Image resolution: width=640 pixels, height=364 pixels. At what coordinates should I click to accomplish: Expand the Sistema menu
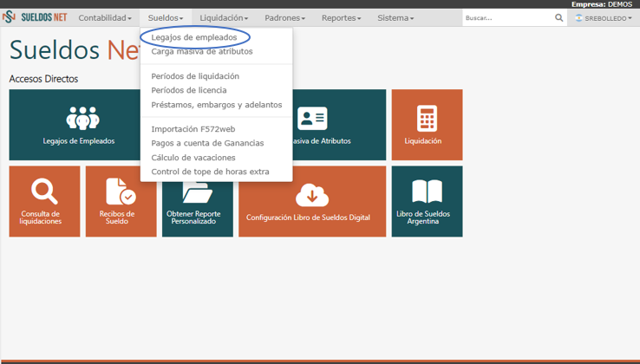click(x=395, y=18)
